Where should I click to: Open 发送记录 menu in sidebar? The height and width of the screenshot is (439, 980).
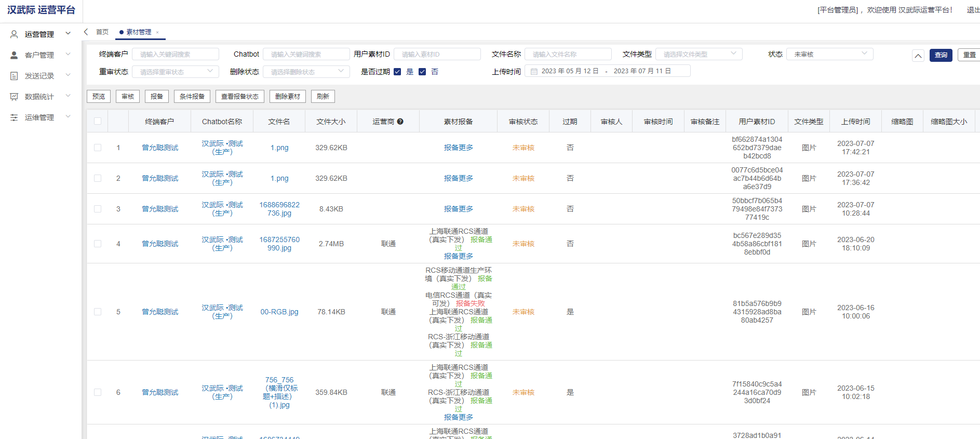click(x=39, y=76)
